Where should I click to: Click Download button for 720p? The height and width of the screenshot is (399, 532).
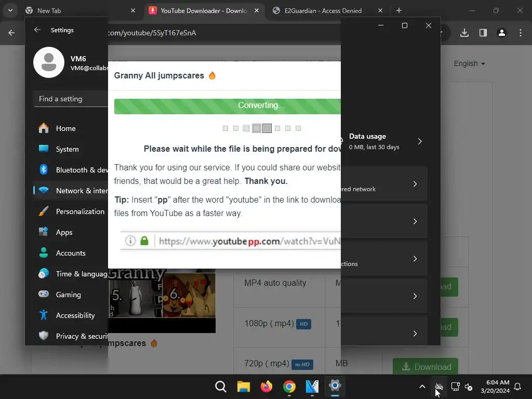(x=425, y=367)
